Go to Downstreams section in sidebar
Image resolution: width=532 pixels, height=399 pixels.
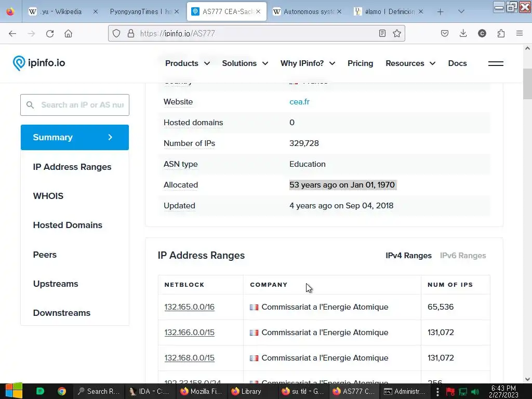click(x=62, y=313)
